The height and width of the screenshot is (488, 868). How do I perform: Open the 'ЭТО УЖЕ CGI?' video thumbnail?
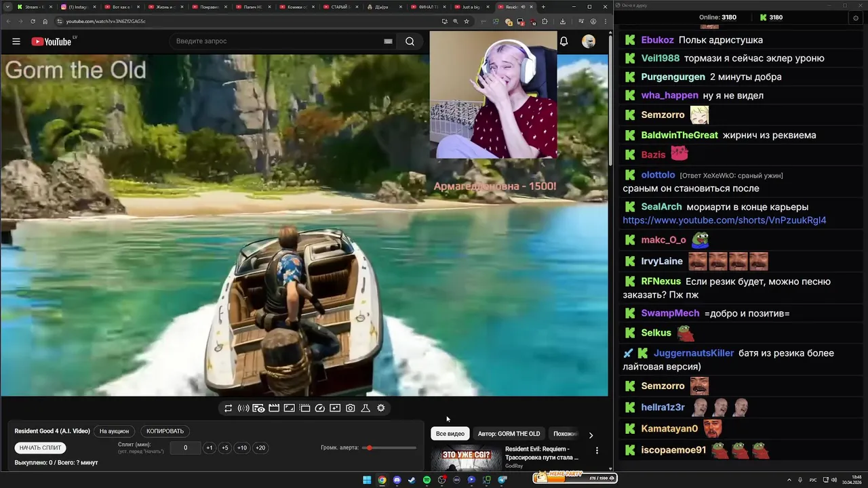click(x=466, y=457)
